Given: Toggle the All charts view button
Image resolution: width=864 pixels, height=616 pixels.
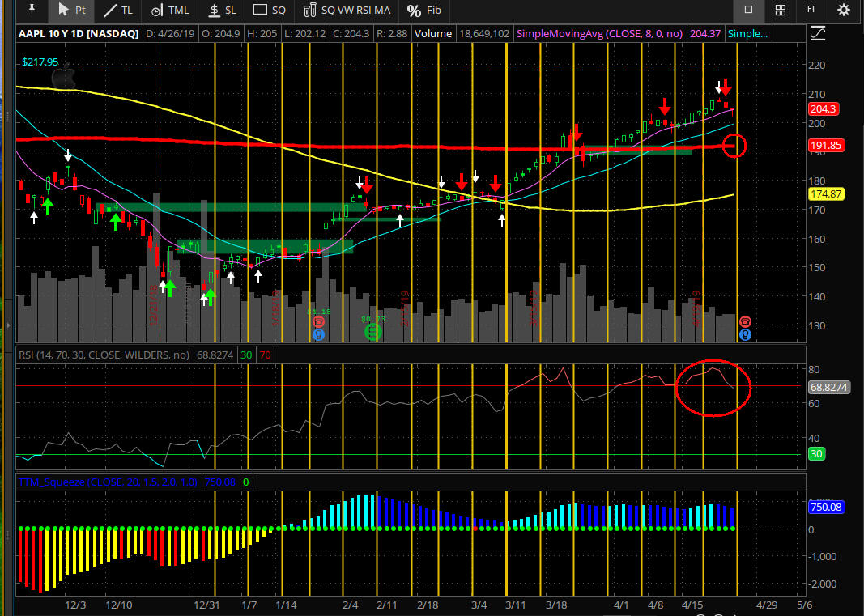Looking at the screenshot, I should (x=811, y=11).
